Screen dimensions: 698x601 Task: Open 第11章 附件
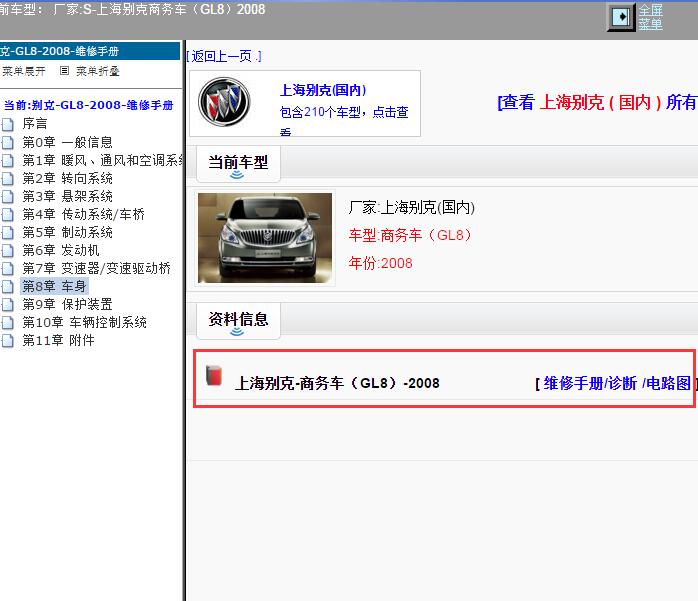coord(58,340)
